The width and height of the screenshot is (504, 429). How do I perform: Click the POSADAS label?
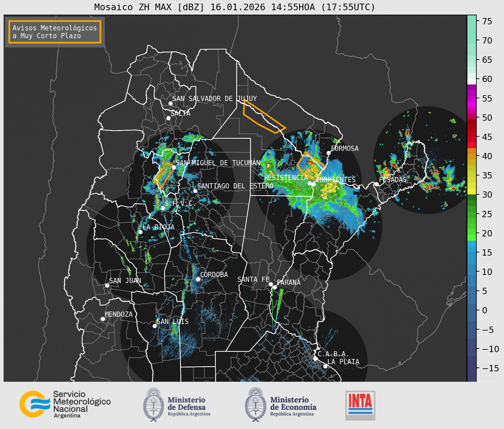pyautogui.click(x=393, y=180)
